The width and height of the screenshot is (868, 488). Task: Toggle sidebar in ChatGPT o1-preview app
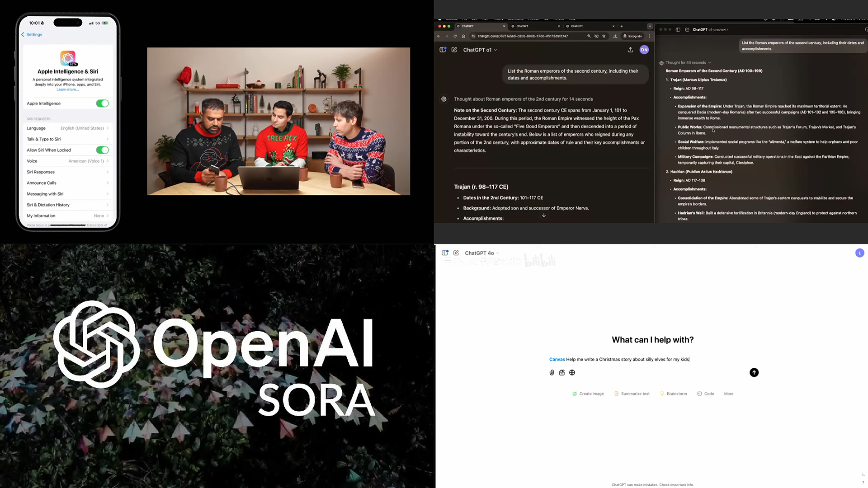click(678, 30)
